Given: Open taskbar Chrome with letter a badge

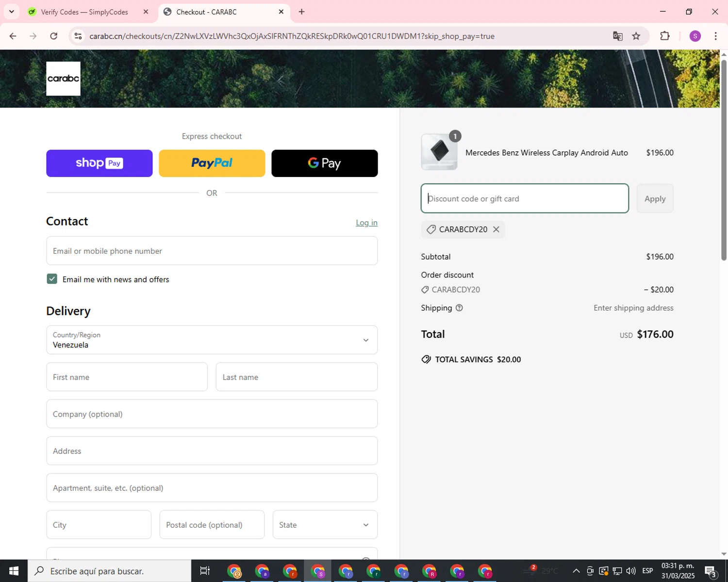Looking at the screenshot, I should click(x=262, y=571).
